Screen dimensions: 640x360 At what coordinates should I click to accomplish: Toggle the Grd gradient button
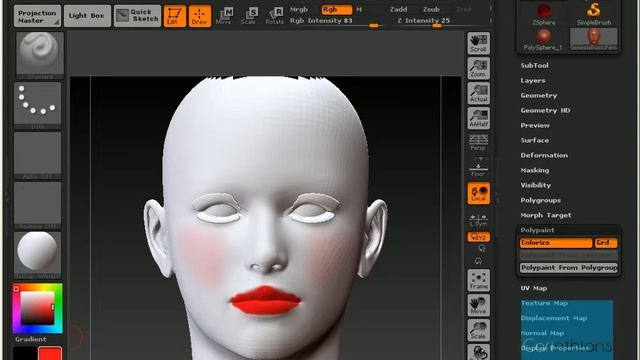606,243
